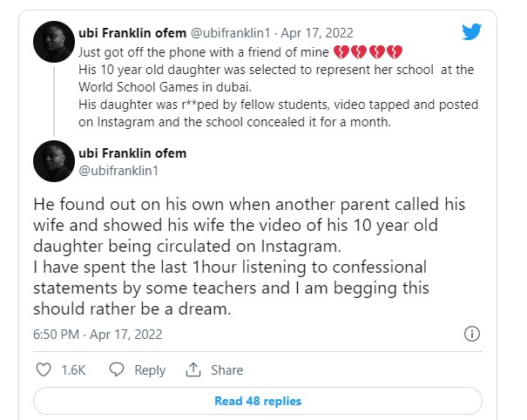The height and width of the screenshot is (420, 527).
Task: Click the Twitter bird logo
Action: coord(471,33)
